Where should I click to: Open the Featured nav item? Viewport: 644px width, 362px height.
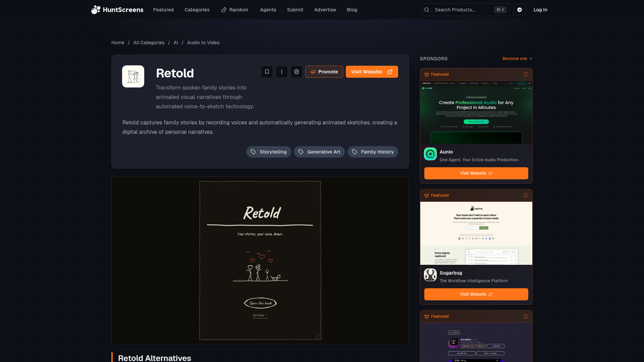(x=163, y=10)
